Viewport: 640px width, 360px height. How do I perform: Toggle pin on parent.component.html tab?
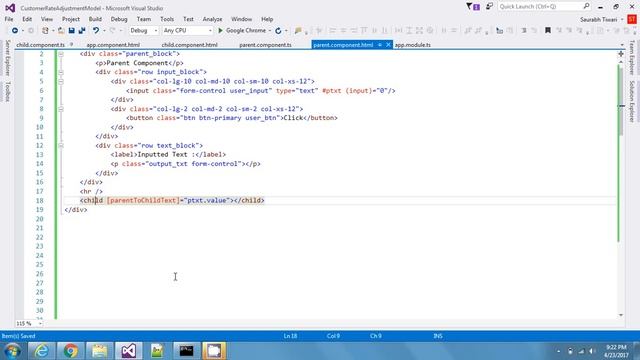click(380, 45)
